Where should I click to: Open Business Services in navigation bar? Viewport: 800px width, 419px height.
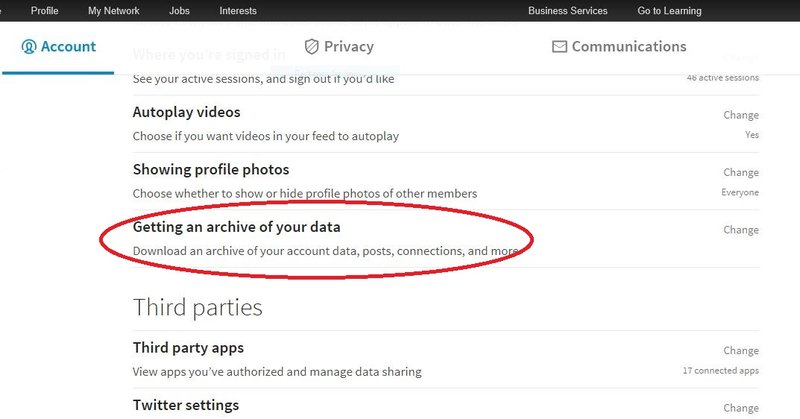(x=568, y=11)
